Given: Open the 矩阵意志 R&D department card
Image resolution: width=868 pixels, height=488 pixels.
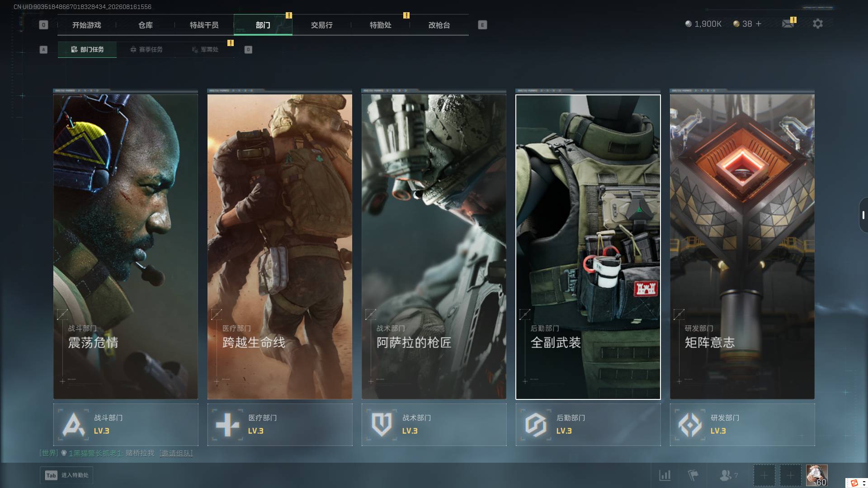Looking at the screenshot, I should tap(742, 247).
